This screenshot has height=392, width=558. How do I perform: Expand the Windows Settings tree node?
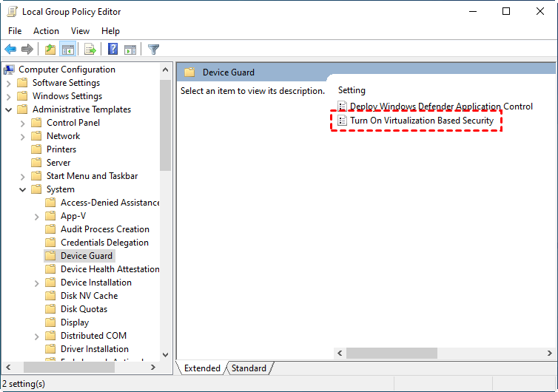9,96
